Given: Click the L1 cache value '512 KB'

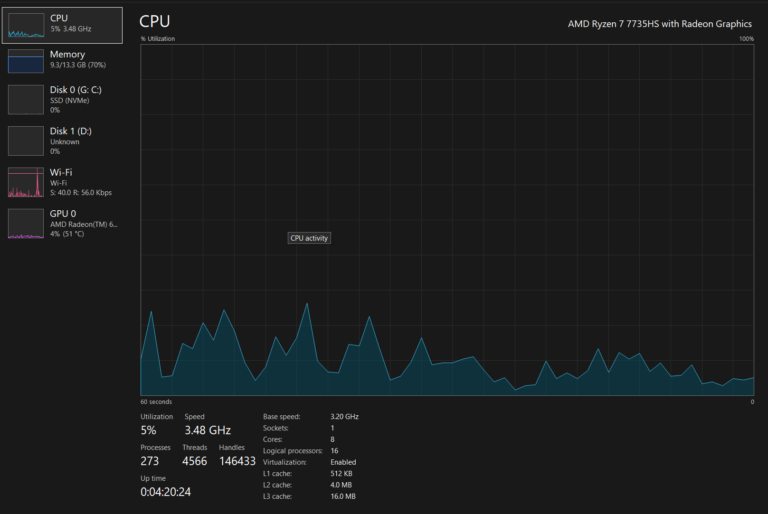Looking at the screenshot, I should pyautogui.click(x=341, y=473).
